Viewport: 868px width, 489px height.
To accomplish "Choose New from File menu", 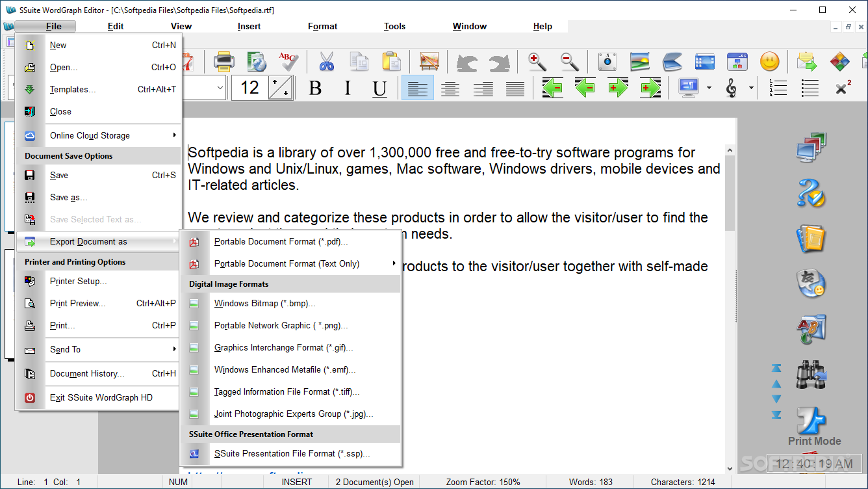I will (x=97, y=45).
